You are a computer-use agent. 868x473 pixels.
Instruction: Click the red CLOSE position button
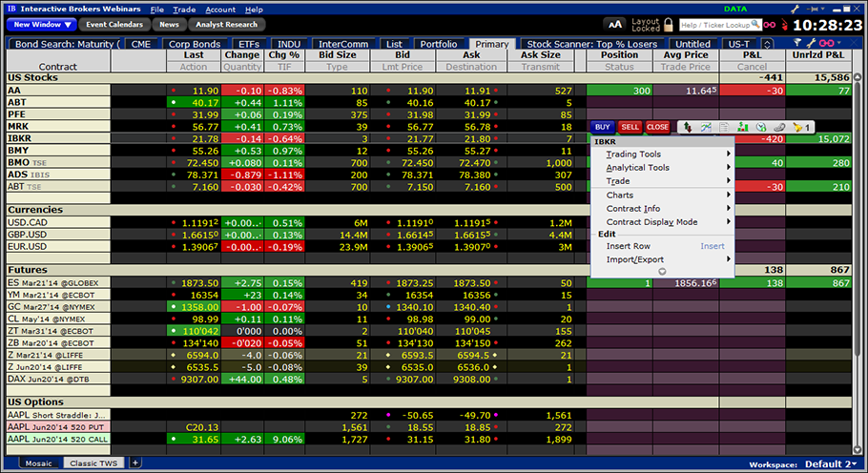[657, 127]
